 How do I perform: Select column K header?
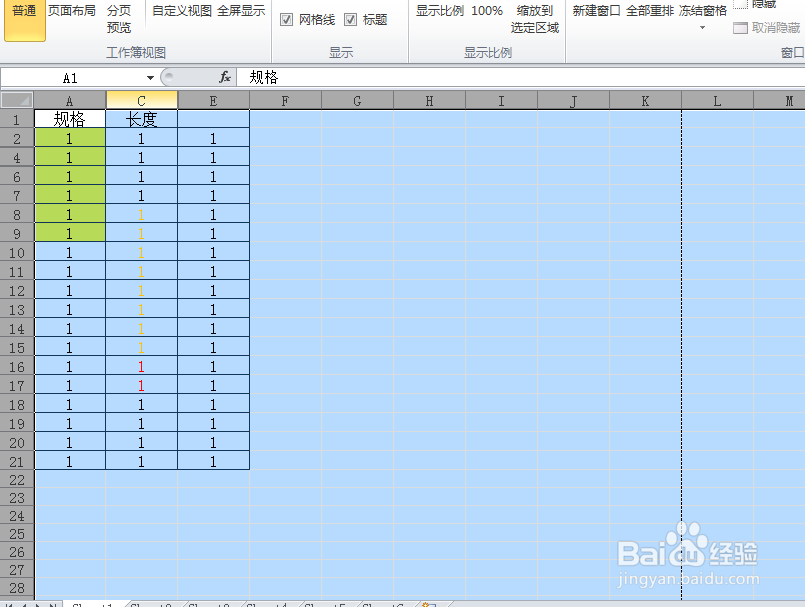coord(645,101)
